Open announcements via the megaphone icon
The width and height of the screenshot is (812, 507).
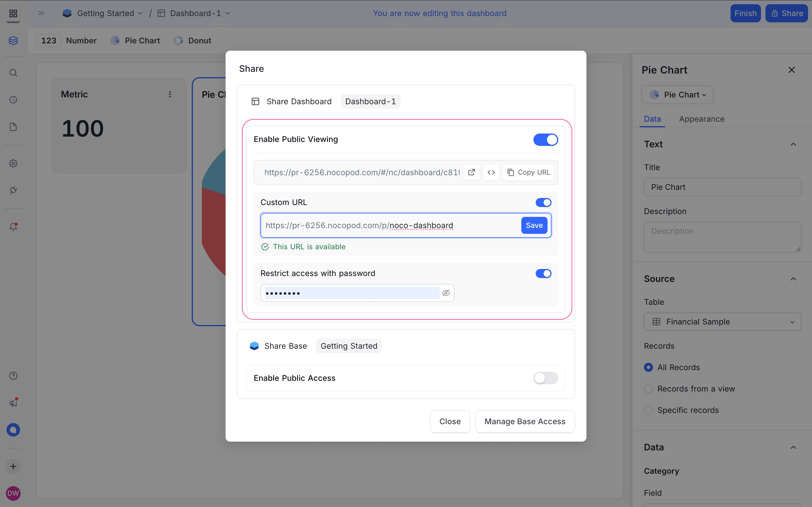pos(13,402)
